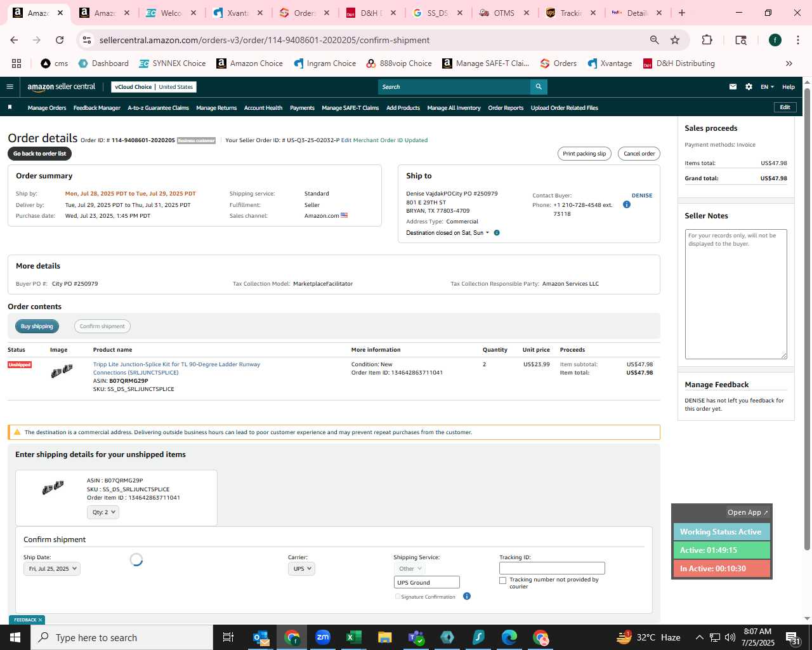812x650 pixels.
Task: Open the Carrier UPS dropdown
Action: click(301, 569)
